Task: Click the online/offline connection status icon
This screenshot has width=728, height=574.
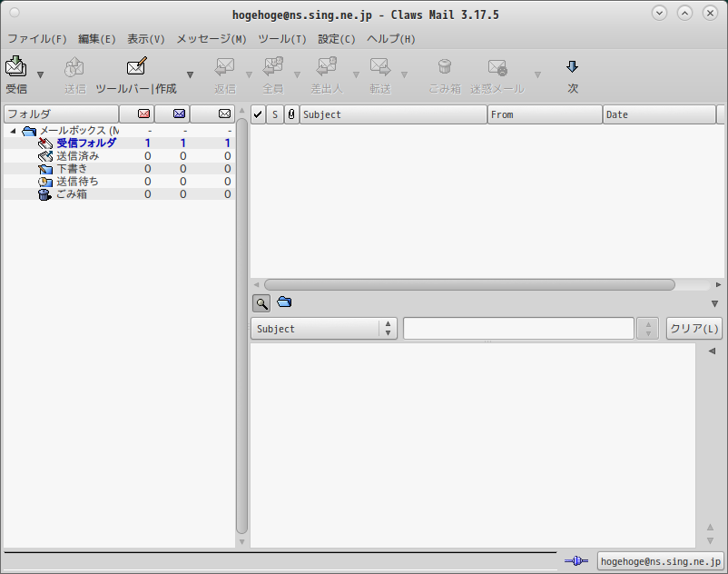Action: pyautogui.click(x=576, y=561)
